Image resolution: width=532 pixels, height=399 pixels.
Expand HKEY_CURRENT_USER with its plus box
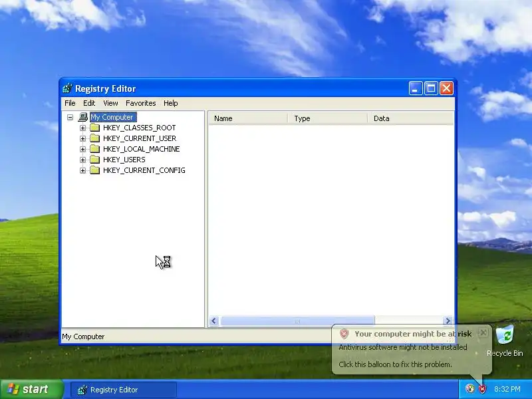pos(82,138)
